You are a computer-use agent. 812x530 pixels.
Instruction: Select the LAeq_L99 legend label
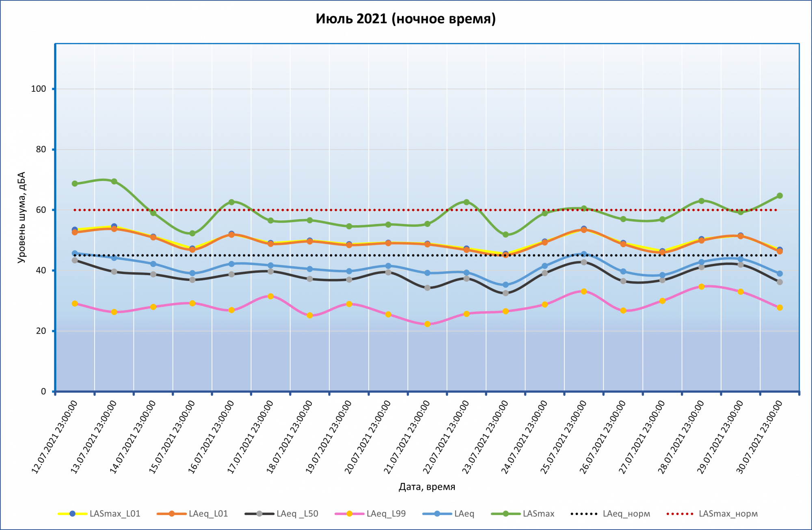[x=386, y=514]
